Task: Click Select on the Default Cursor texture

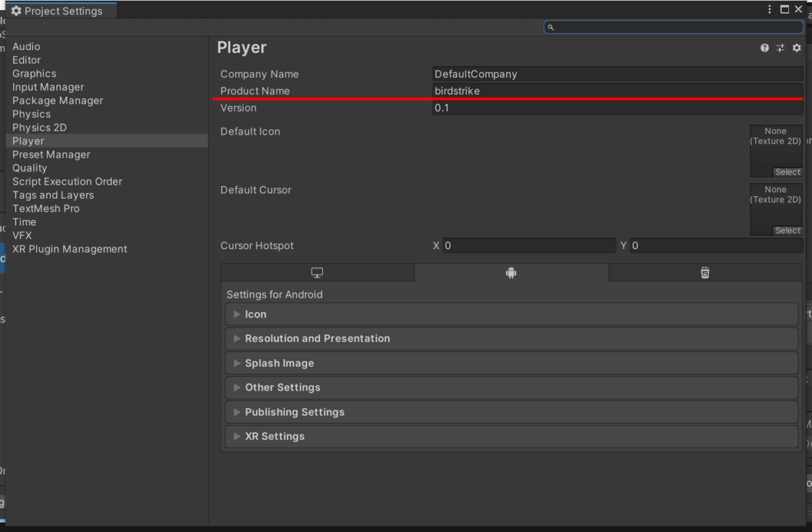Action: pos(788,231)
